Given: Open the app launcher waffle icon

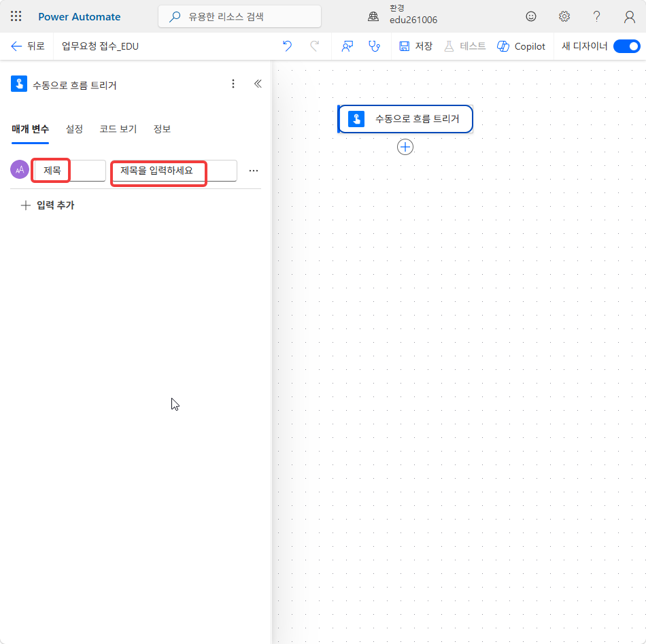Looking at the screenshot, I should click(16, 16).
